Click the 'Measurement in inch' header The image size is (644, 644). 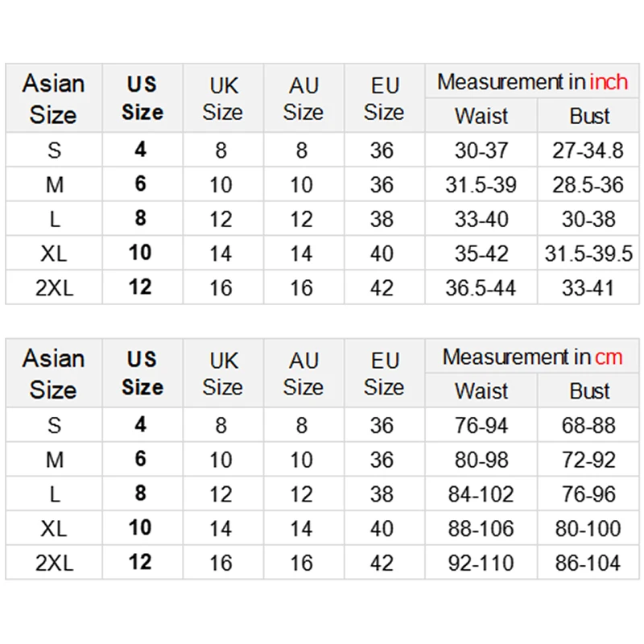[532, 82]
